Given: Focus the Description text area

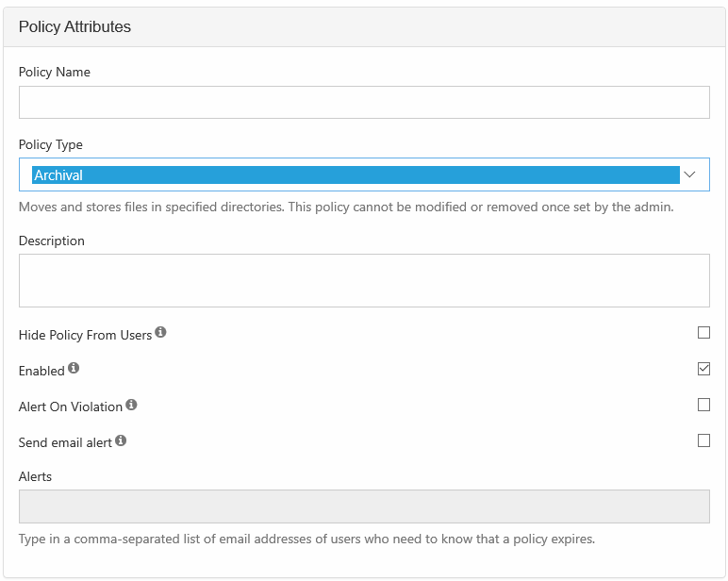Looking at the screenshot, I should click(x=364, y=280).
